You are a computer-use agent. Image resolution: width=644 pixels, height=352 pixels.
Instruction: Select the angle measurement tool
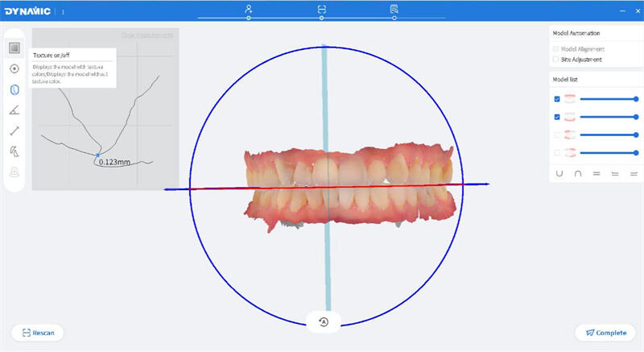point(14,110)
